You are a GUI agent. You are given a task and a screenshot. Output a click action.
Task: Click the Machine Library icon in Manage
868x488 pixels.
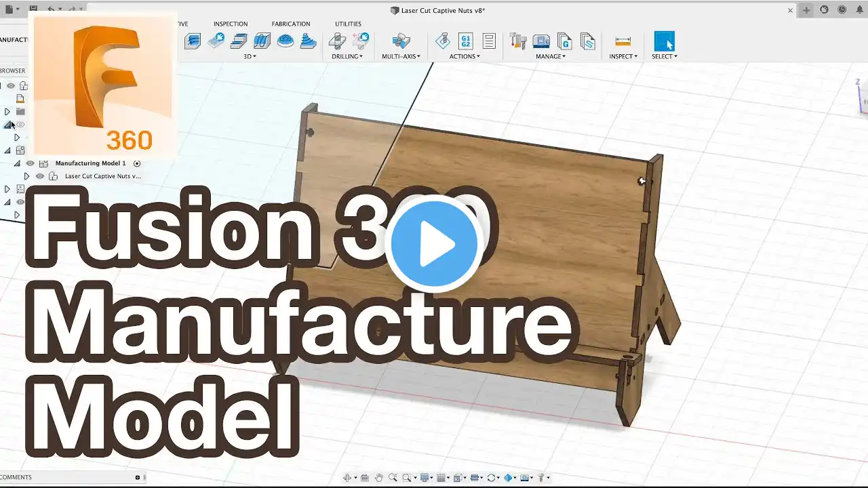(x=541, y=41)
